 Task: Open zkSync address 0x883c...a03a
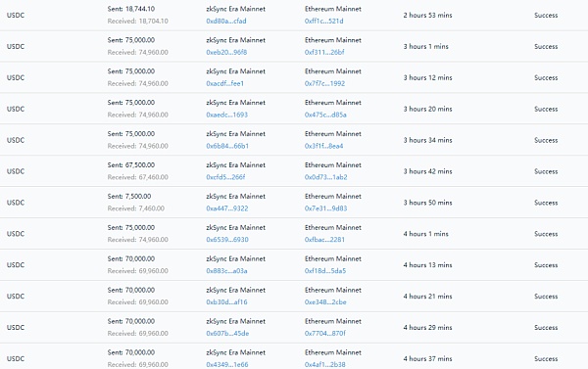click(x=226, y=271)
